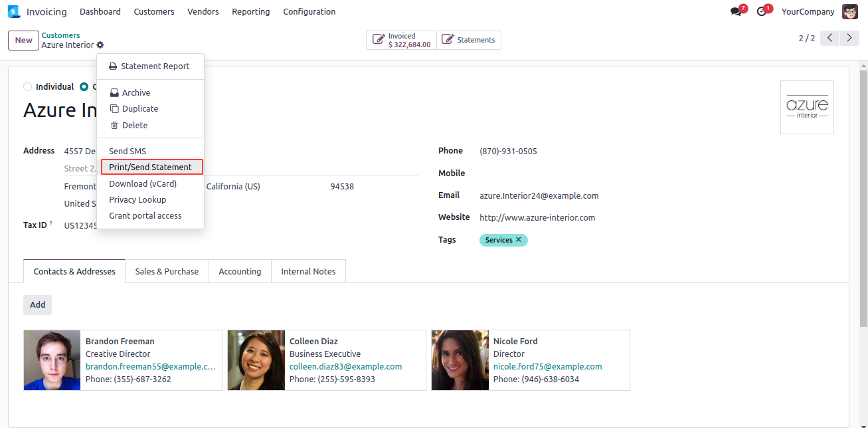Open the Invoicing app icon

click(x=14, y=11)
